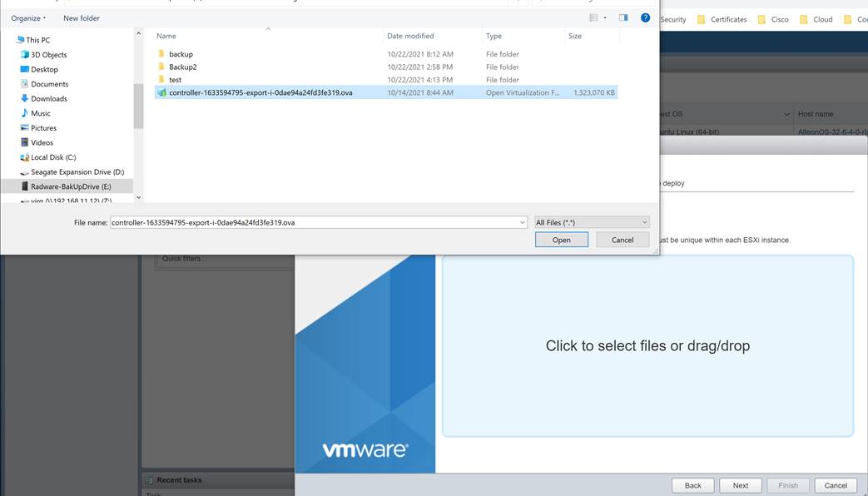
Task: Toggle the preview pane icon
Action: coord(622,17)
